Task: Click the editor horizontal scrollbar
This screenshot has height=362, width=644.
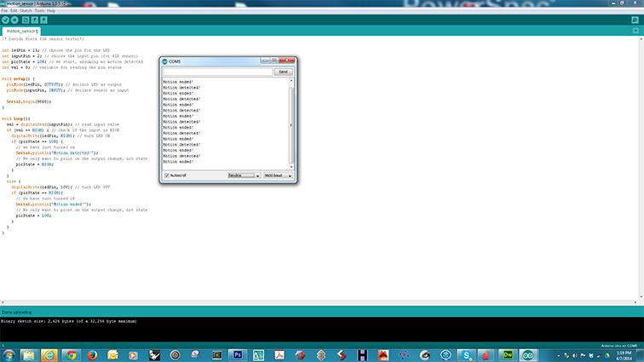Action: point(319,302)
